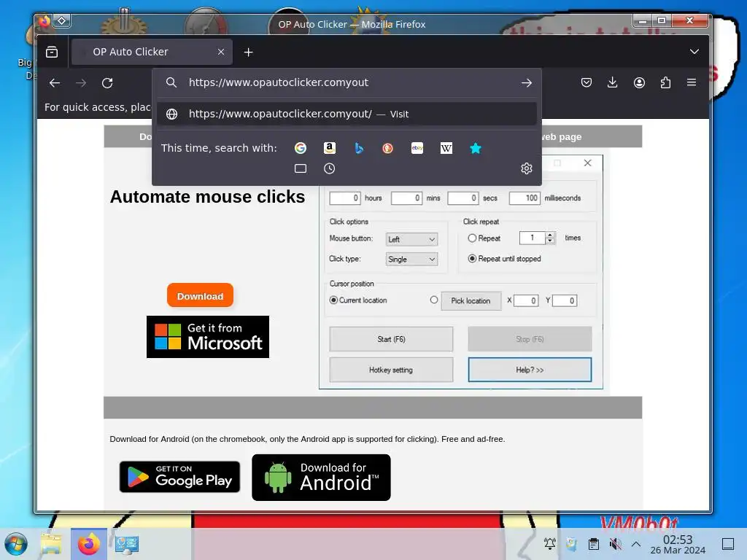
Task: Click the Help? >> button
Action: pos(530,370)
